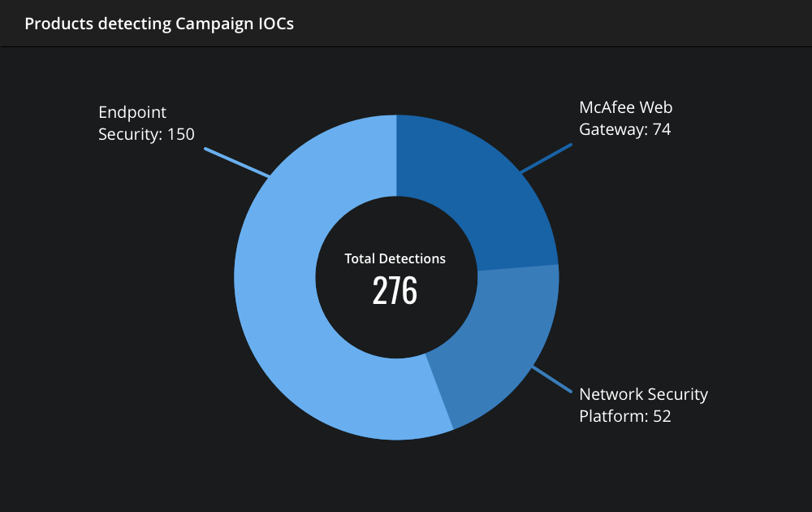Click the 'Network Security Platform: 52' label
The image size is (812, 512).
tap(643, 406)
